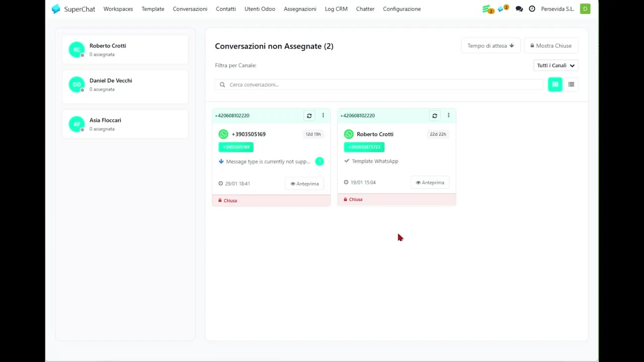This screenshot has height=362, width=644.
Task: Open the kebab menu on Roberto Crotti's card
Action: pyautogui.click(x=448, y=116)
